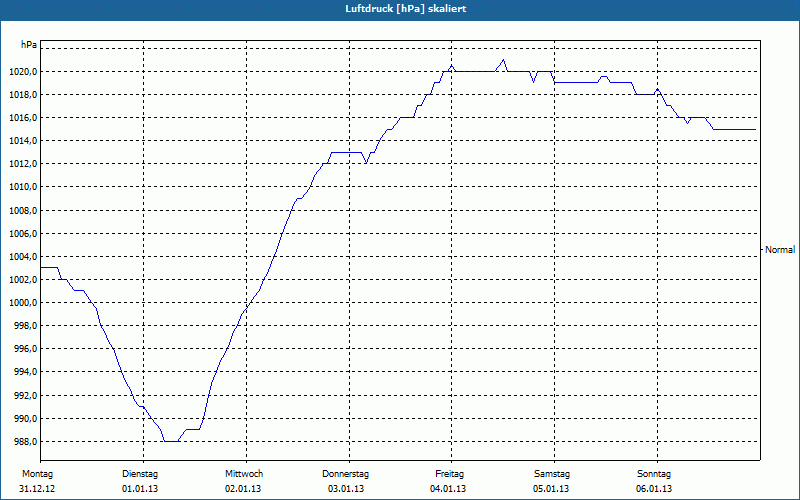Screen dimensions: 800x500
Task: Click the Mittwoch day label
Action: 244,474
